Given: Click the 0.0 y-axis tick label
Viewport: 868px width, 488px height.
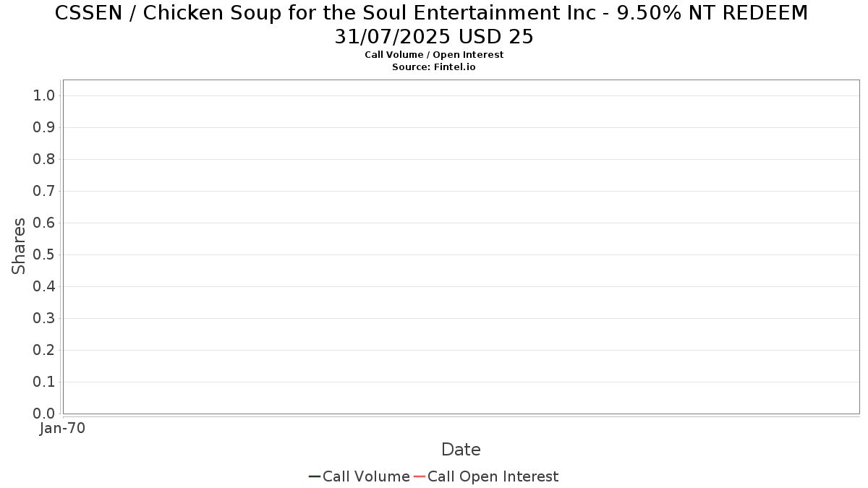Looking at the screenshot, I should 44,414.
